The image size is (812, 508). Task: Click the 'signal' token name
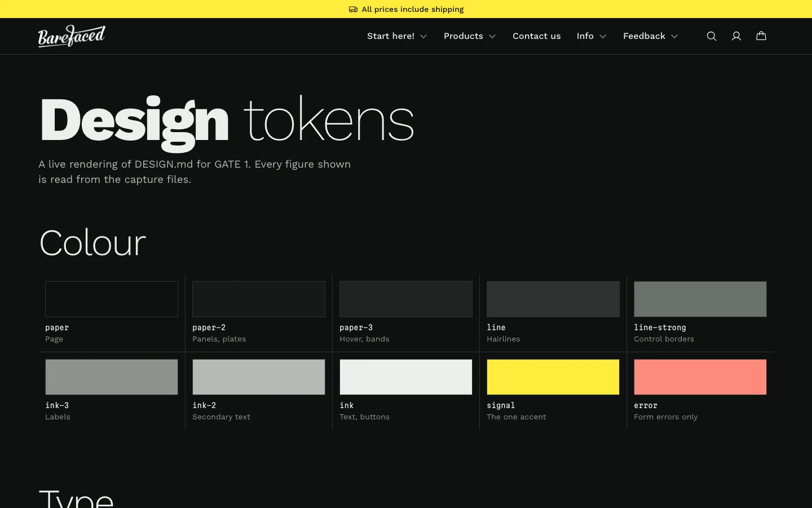[501, 405]
